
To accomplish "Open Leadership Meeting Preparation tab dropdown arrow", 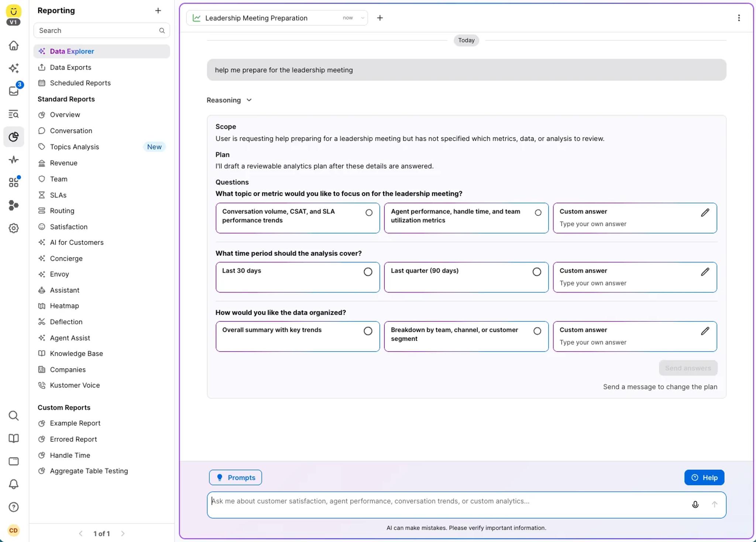I will (x=362, y=18).
